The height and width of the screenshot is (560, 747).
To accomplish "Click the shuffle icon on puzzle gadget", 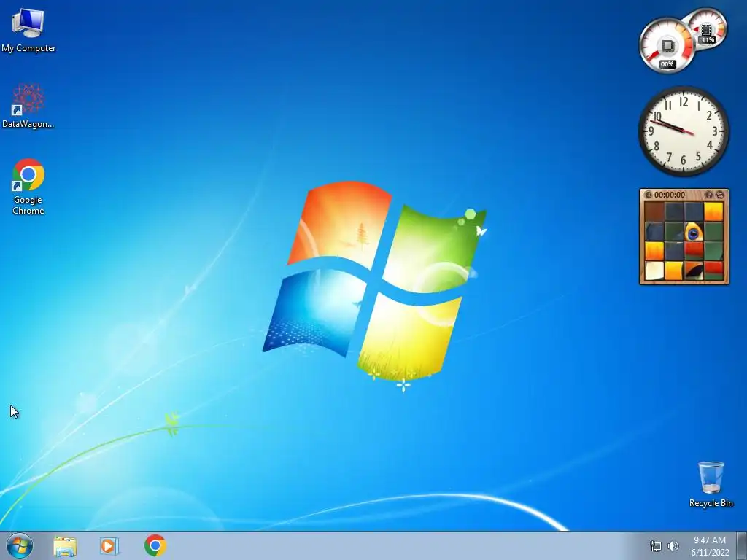I will pyautogui.click(x=720, y=195).
